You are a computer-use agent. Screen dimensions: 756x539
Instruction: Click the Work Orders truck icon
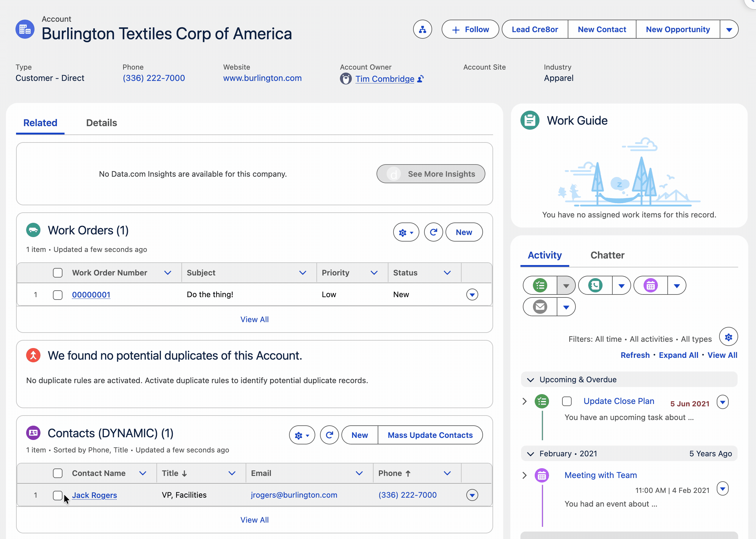(33, 230)
